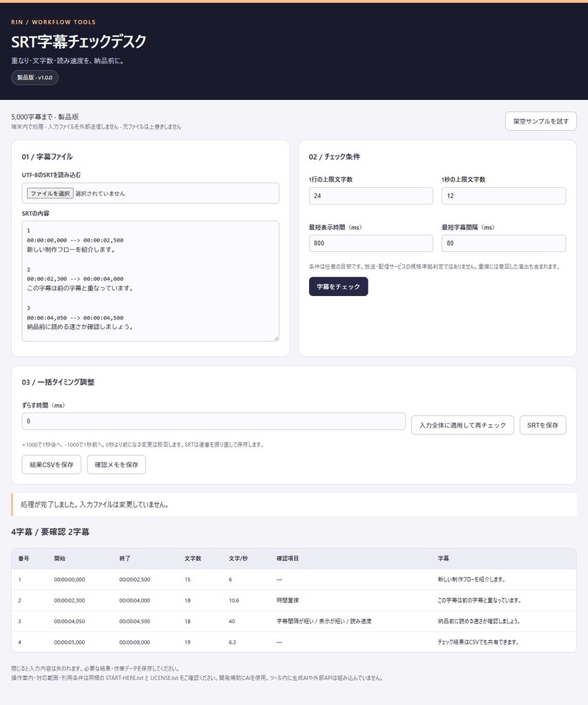Screen dimensions: 588x705
Task: Click the チェック結果はCSVでも共有できます。 subtitle cell
Action: (479, 642)
